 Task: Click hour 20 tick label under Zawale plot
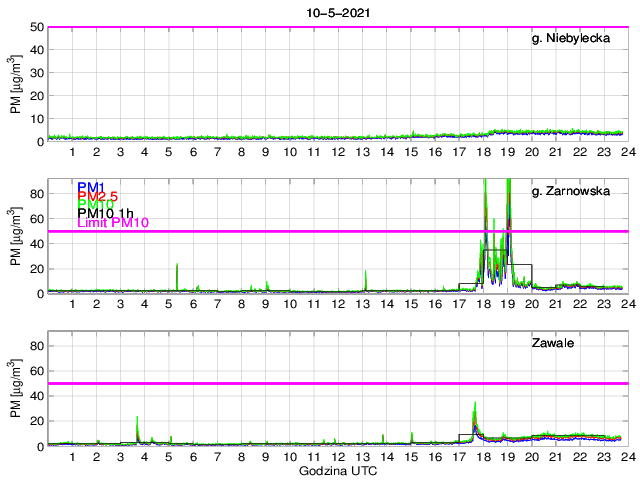point(531,457)
